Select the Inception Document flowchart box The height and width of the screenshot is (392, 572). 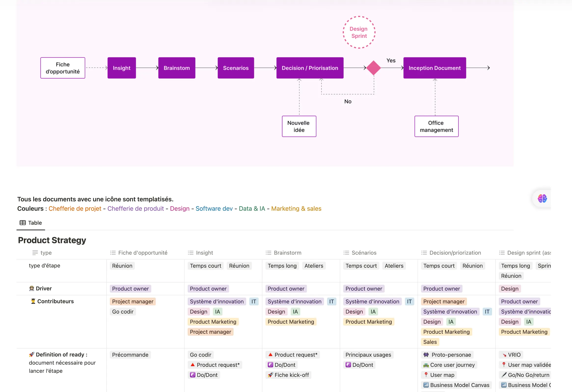click(x=435, y=68)
